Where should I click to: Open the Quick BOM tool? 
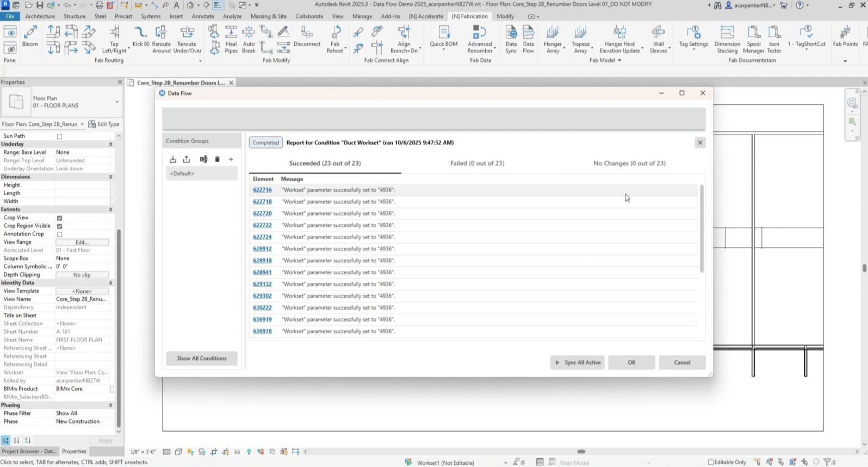pyautogui.click(x=443, y=37)
